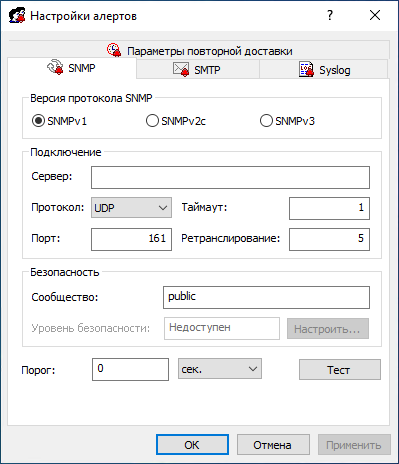Click the Таймаут value field
This screenshot has height=464, width=399.
329,208
